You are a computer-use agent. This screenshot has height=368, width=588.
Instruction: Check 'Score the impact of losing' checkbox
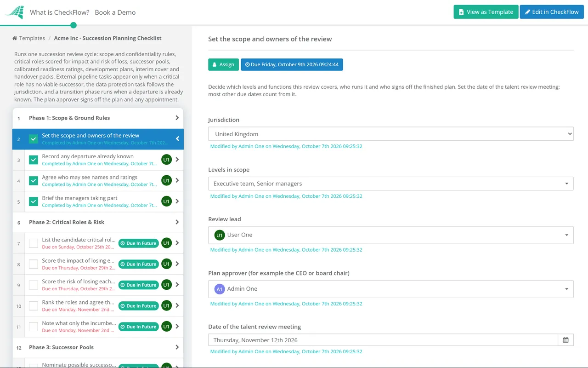click(x=34, y=264)
